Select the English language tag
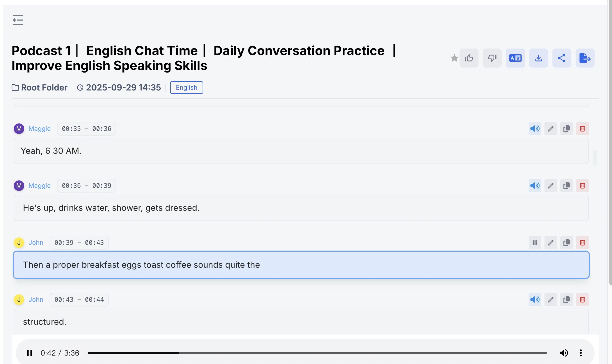Image resolution: width=612 pixels, height=364 pixels. pos(187,88)
